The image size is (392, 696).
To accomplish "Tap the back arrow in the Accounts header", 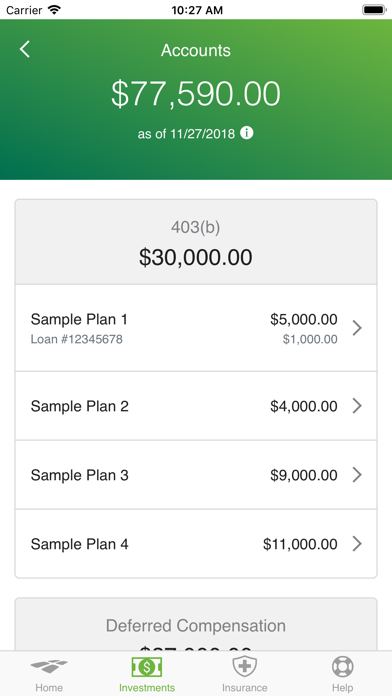I will (x=25, y=49).
